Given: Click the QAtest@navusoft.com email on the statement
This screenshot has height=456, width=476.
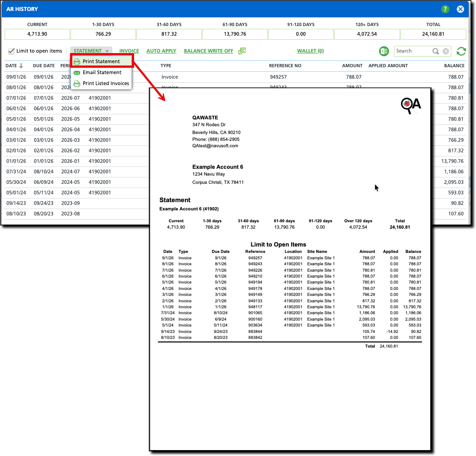Looking at the screenshot, I should pos(215,146).
